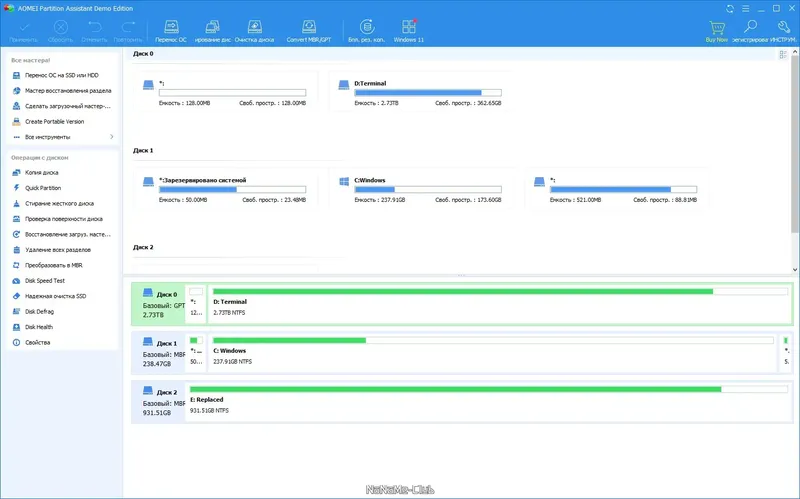Select the C: Windows 237.91GB NTFS partition bar
Screen dimensions: 800x499
493,353
